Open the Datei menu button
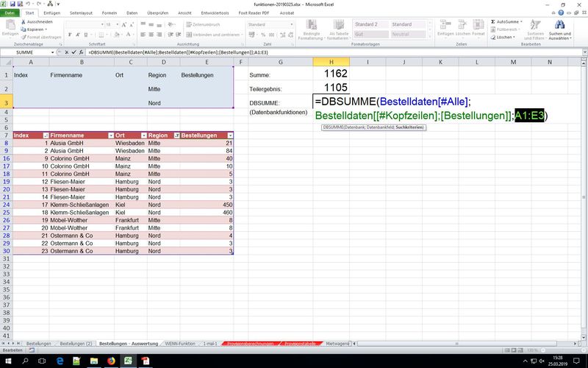 (x=10, y=13)
